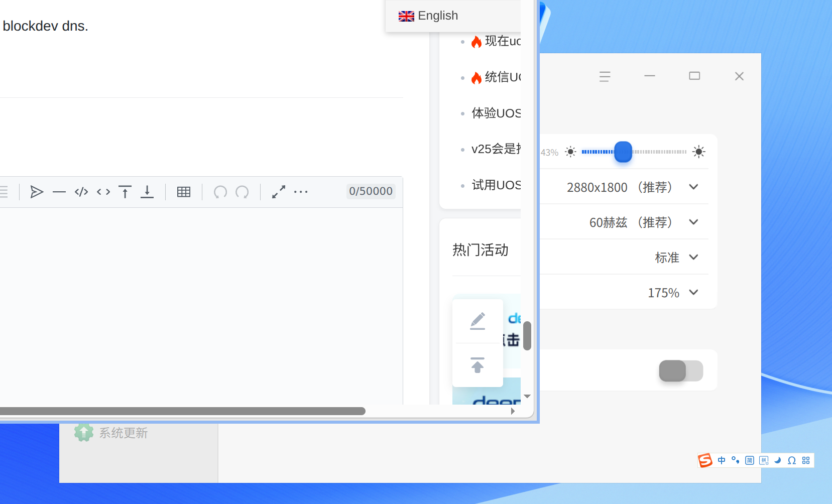Insert a horizontal rule line in editor
The width and height of the screenshot is (832, 504).
(x=59, y=192)
